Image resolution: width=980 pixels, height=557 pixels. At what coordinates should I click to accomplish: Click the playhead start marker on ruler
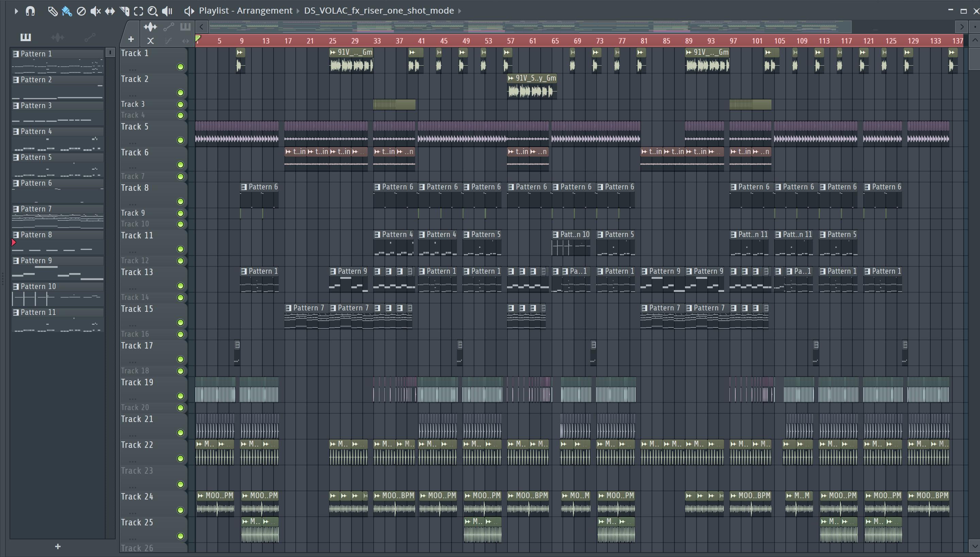point(198,39)
